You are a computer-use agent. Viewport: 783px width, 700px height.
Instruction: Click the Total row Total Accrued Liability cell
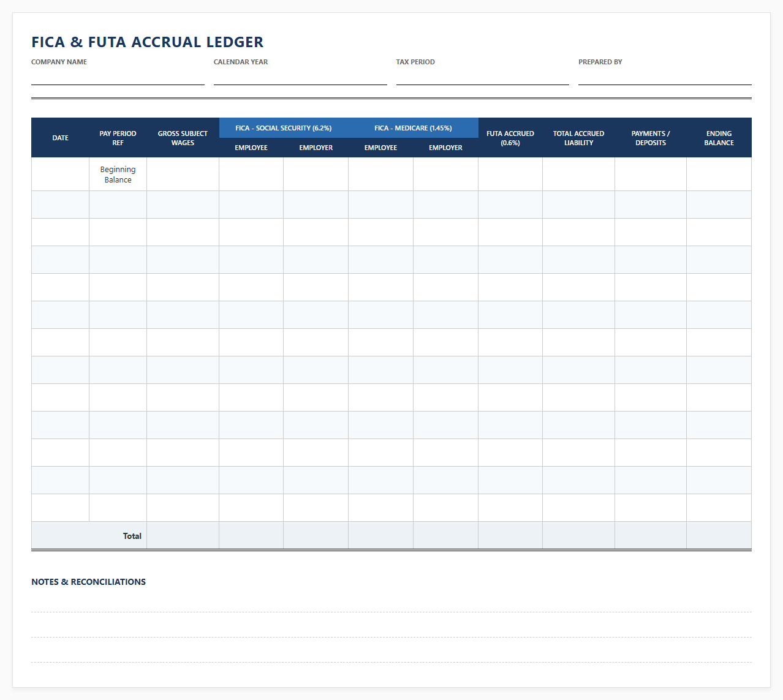[579, 535]
